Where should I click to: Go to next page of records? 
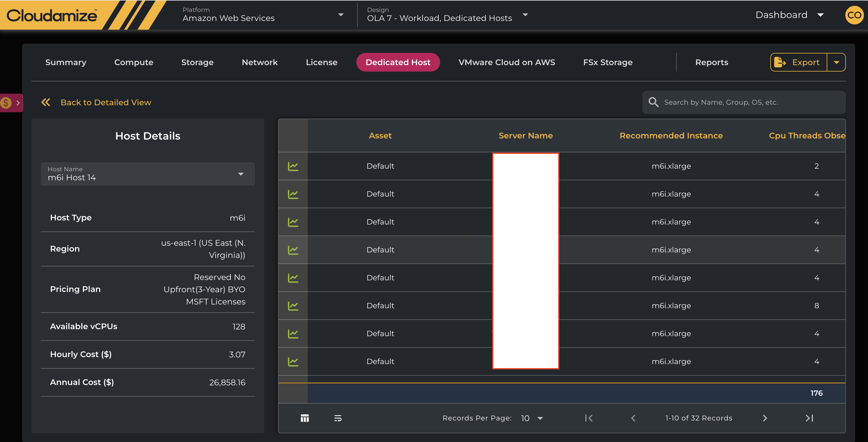click(x=765, y=418)
